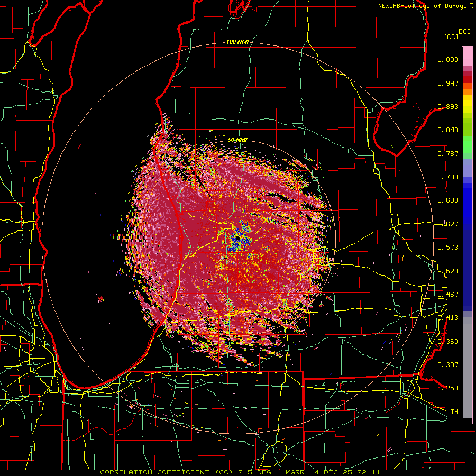This screenshot has width=476, height=476.
Task: Click the 02:11 timestamp in the caption
Action: (370, 472)
